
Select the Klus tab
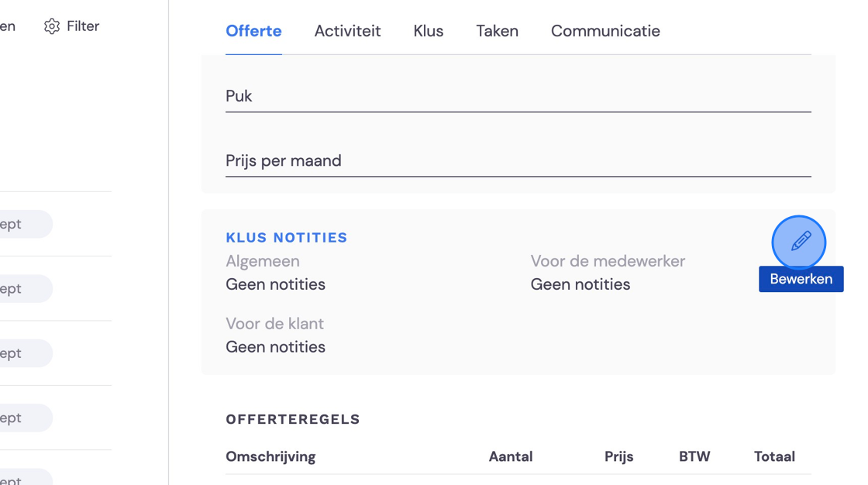tap(429, 31)
